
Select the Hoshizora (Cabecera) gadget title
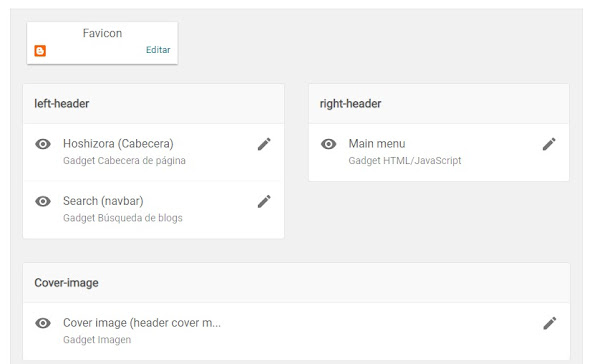click(x=118, y=144)
